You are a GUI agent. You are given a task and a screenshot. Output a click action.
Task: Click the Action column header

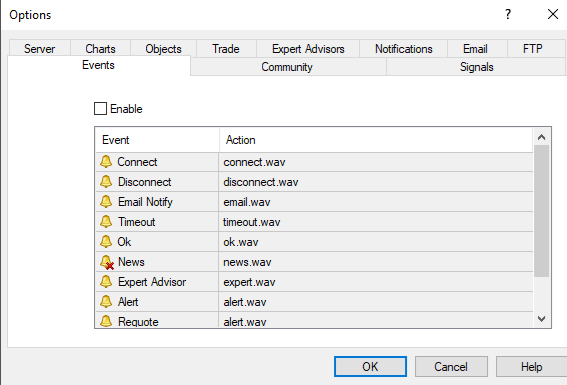tap(376, 140)
